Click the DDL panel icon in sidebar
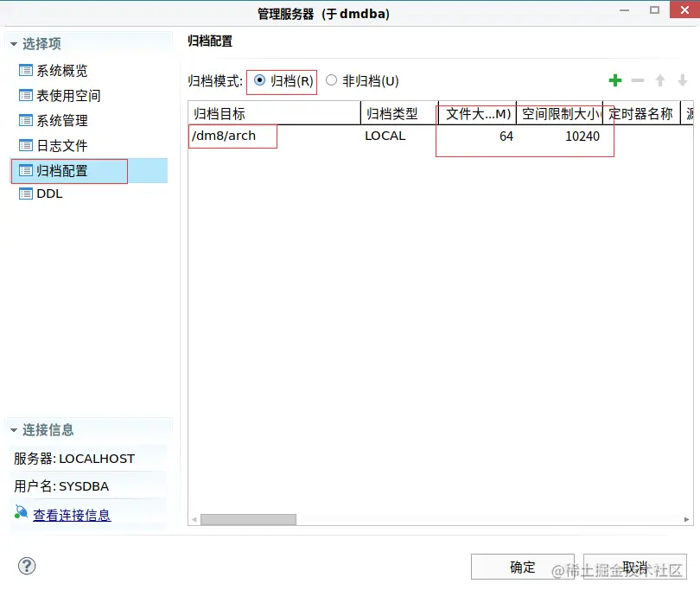Image resolution: width=700 pixels, height=596 pixels. [x=25, y=193]
